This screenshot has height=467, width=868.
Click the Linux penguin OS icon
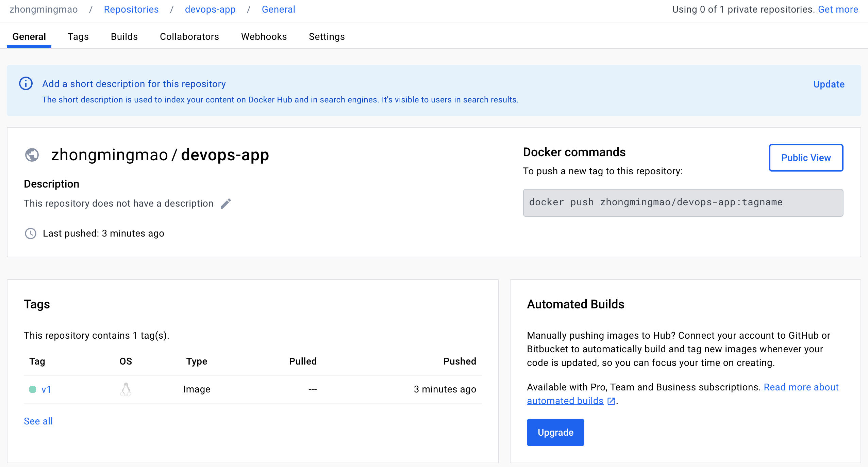pos(126,389)
